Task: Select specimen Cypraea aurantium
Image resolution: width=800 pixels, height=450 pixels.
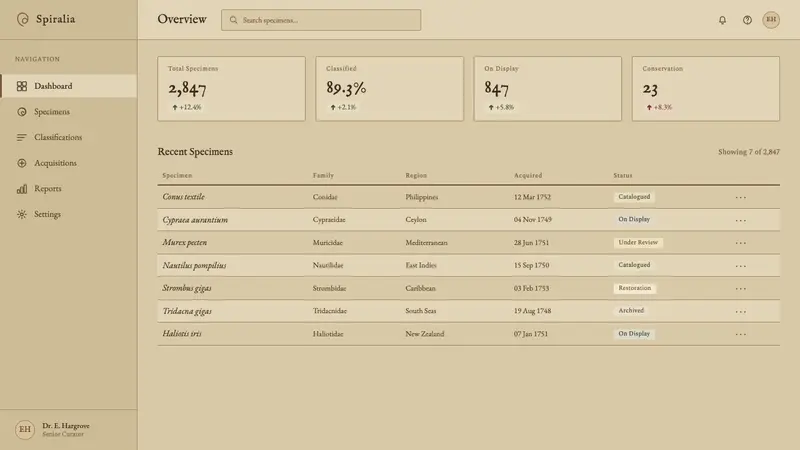Action: click(x=195, y=220)
